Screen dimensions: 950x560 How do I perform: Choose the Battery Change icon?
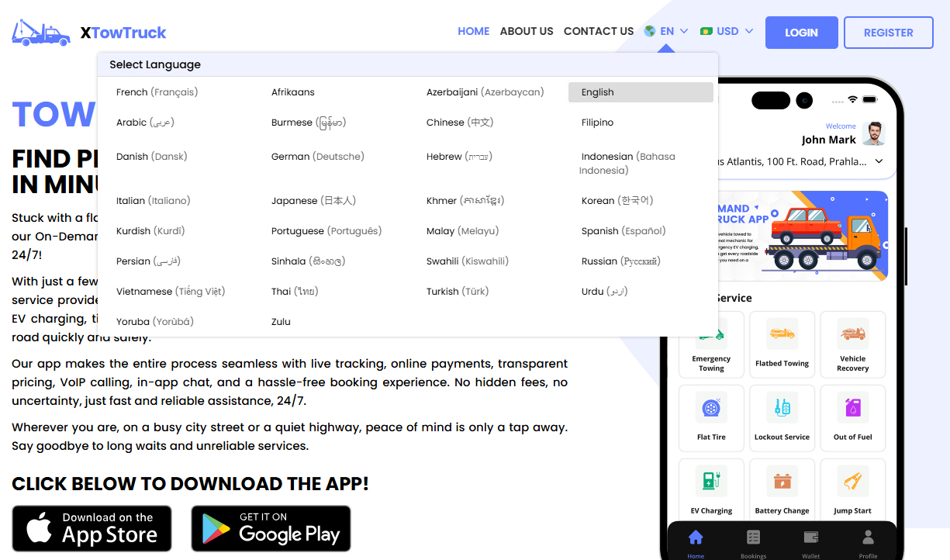[782, 482]
